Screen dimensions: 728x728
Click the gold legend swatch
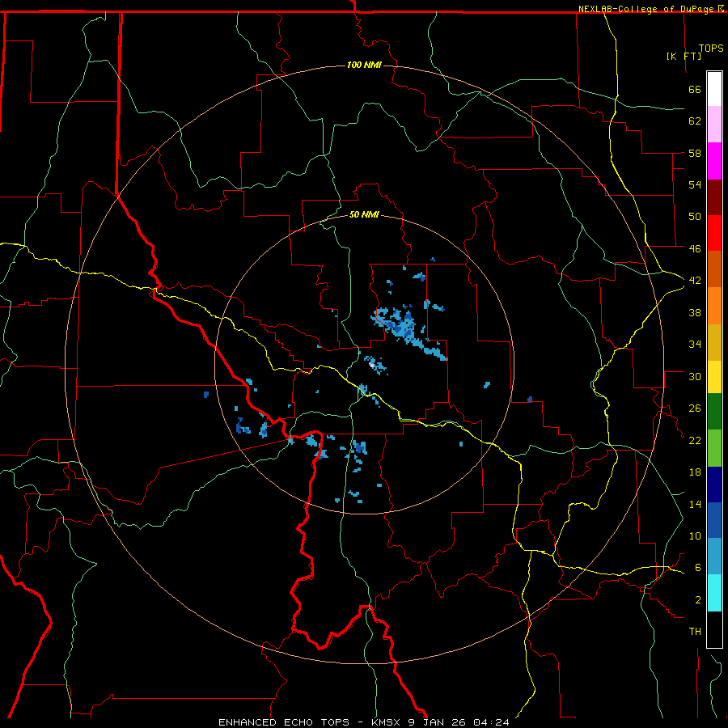(x=714, y=341)
